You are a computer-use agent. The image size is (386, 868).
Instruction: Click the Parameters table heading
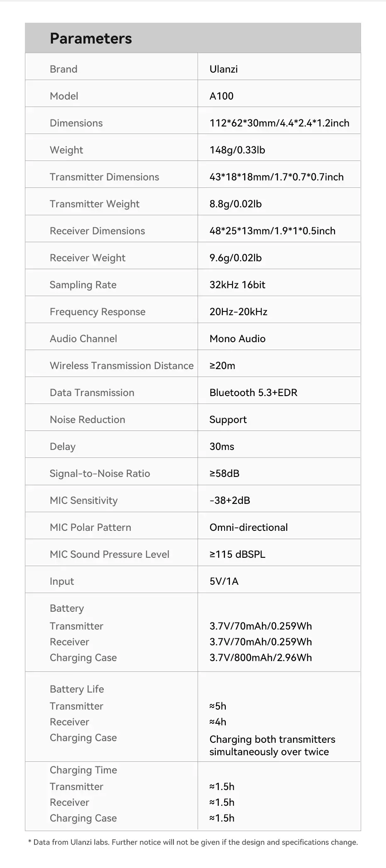[91, 39]
